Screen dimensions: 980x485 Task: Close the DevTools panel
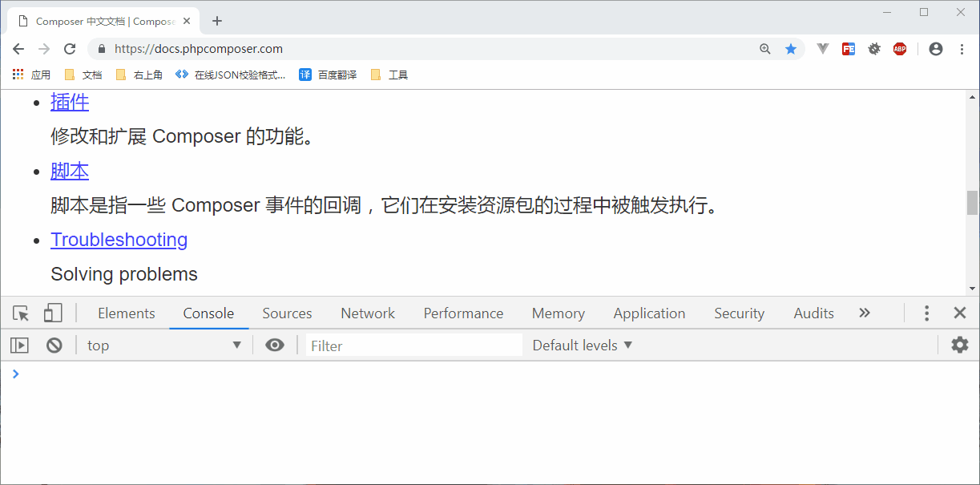coord(960,313)
